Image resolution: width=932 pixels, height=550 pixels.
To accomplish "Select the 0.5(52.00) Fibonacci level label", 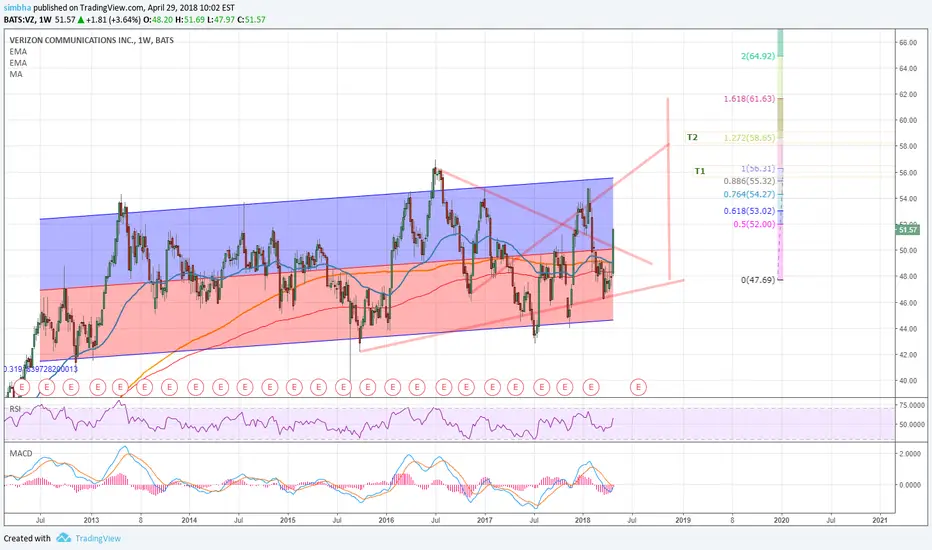I will click(754, 224).
